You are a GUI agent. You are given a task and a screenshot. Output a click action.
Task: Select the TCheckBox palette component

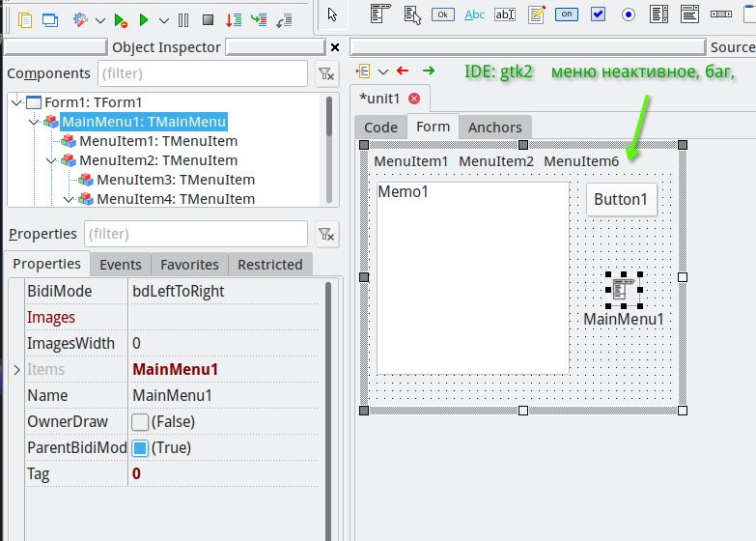pos(598,14)
